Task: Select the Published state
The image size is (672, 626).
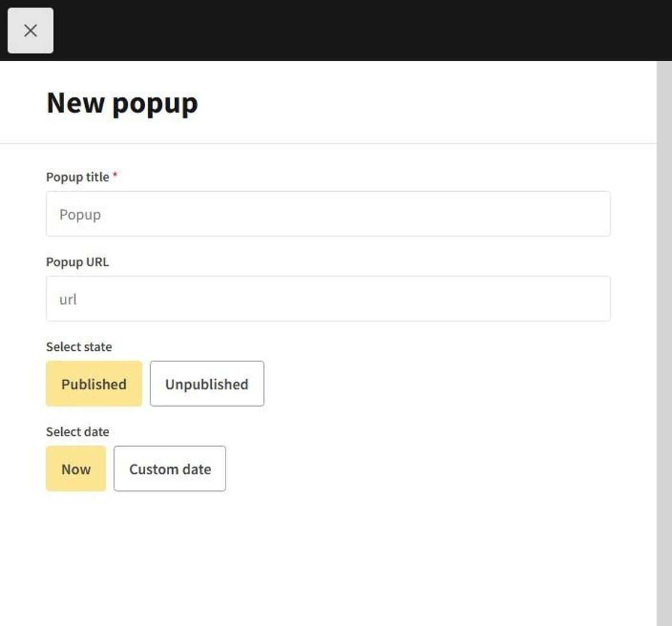Action: click(94, 384)
